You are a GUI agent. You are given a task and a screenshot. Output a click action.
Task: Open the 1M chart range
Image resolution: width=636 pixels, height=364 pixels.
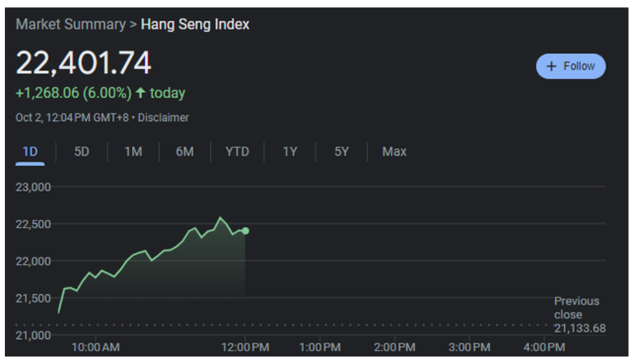click(133, 152)
